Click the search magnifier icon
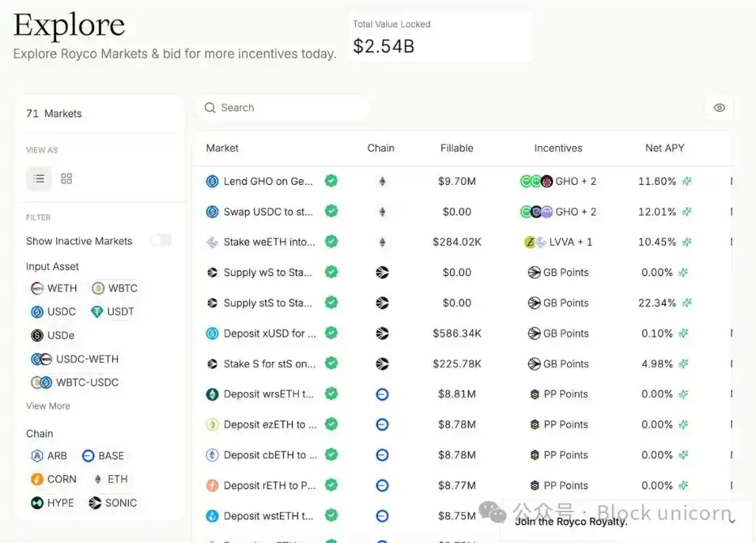 pyautogui.click(x=209, y=108)
